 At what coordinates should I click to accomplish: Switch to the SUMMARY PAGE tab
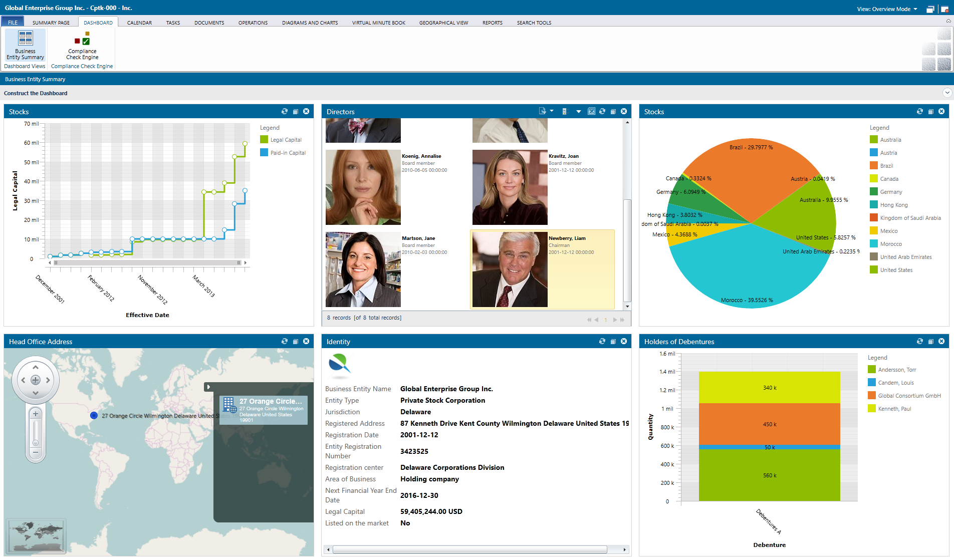point(51,23)
